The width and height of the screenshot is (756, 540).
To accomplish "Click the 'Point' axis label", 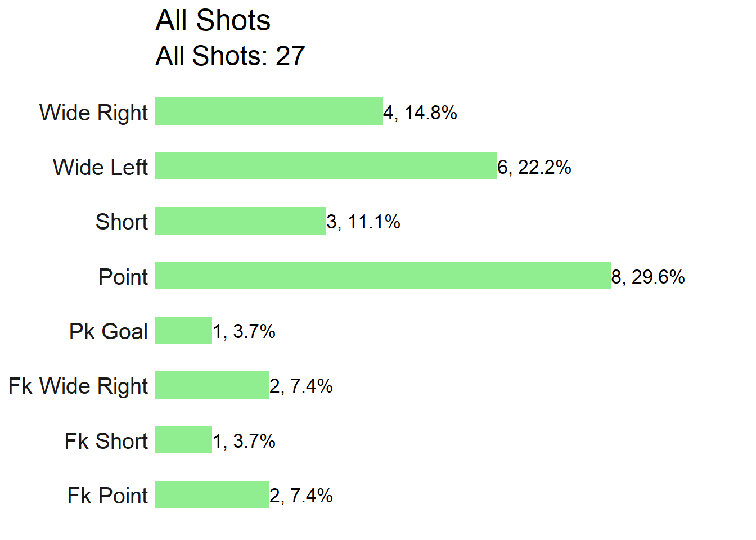I will (123, 277).
